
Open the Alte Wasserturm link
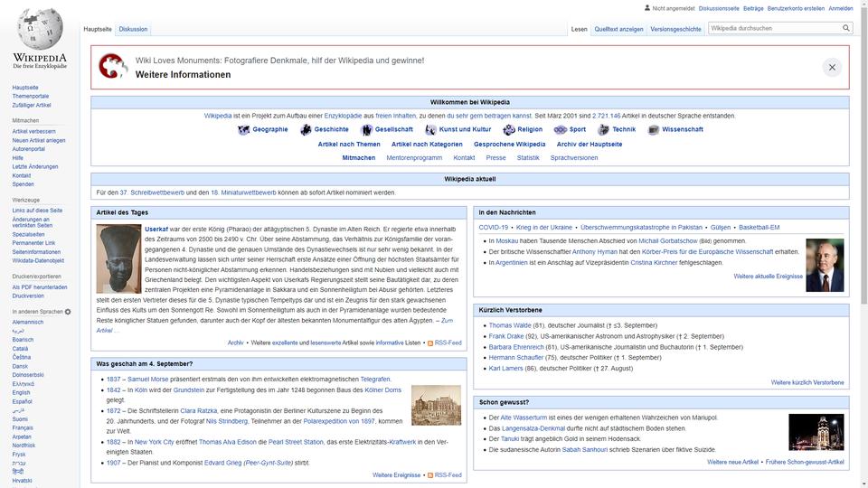[524, 418]
